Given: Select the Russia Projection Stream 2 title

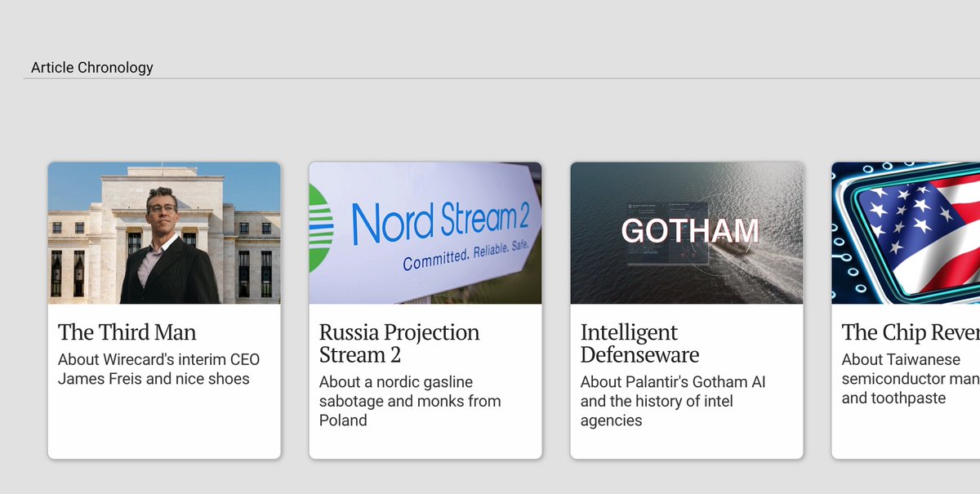Looking at the screenshot, I should 399,344.
